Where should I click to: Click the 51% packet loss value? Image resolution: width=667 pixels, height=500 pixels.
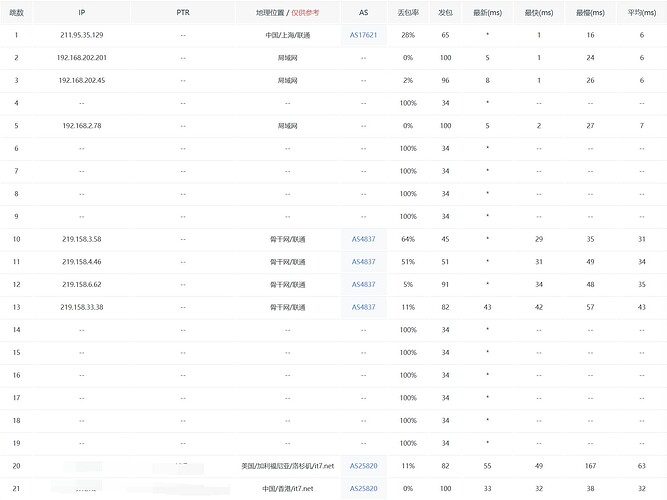(x=408, y=262)
